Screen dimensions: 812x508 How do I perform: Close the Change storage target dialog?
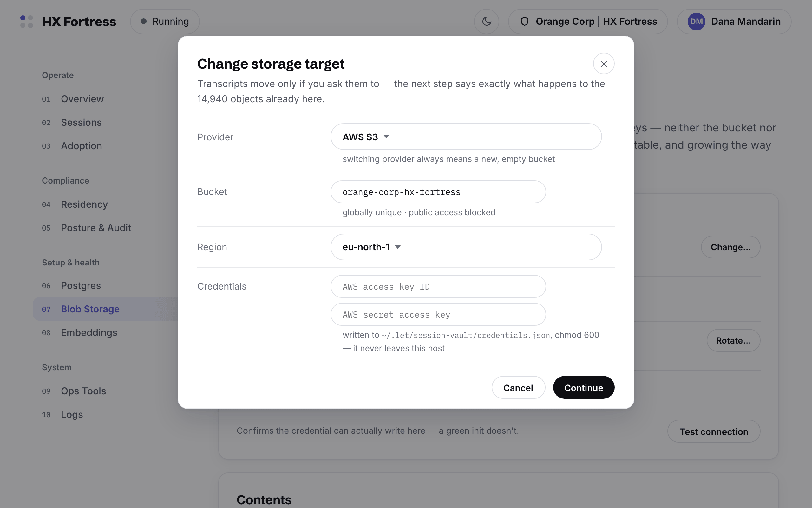click(604, 64)
